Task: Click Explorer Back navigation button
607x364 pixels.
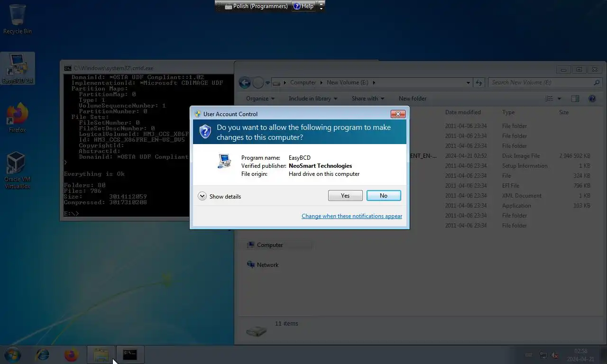Action: coord(245,83)
